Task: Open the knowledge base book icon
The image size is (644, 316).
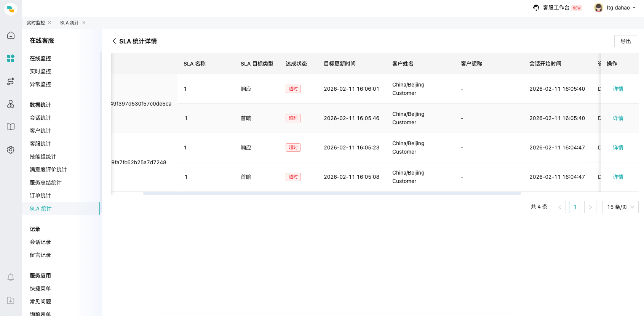Action: pyautogui.click(x=11, y=127)
